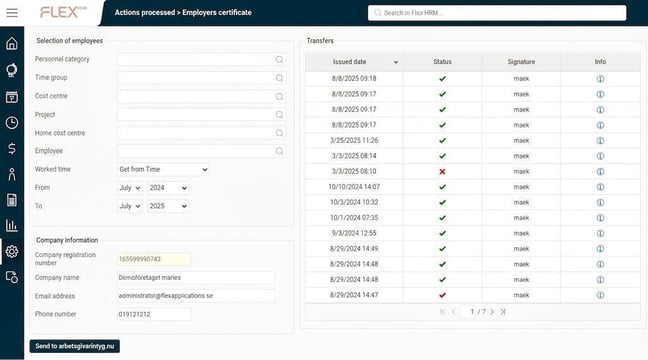Click the Status column header

[442, 62]
